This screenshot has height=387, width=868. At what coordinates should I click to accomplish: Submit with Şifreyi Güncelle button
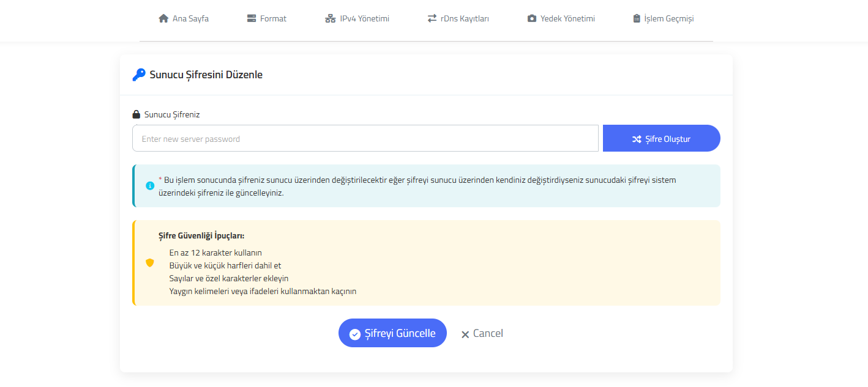click(392, 333)
